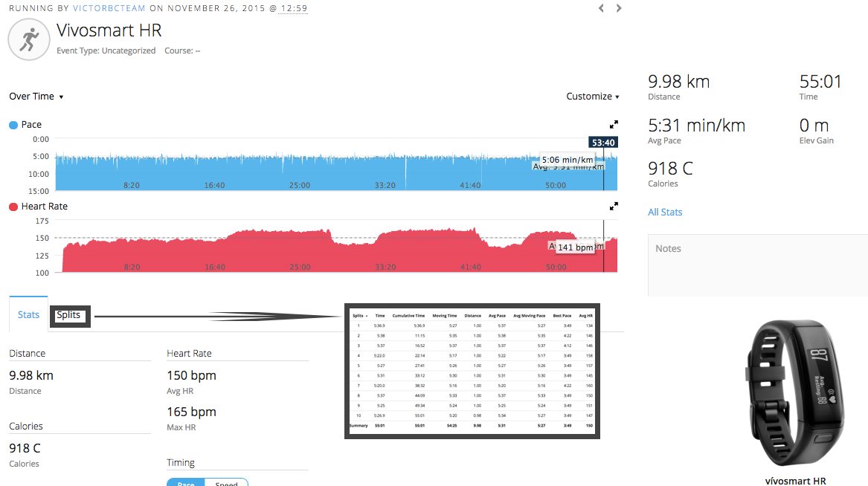Image resolution: width=868 pixels, height=486 pixels.
Task: Click the 5:31 min/km Avg Pace value
Action: [x=696, y=126]
